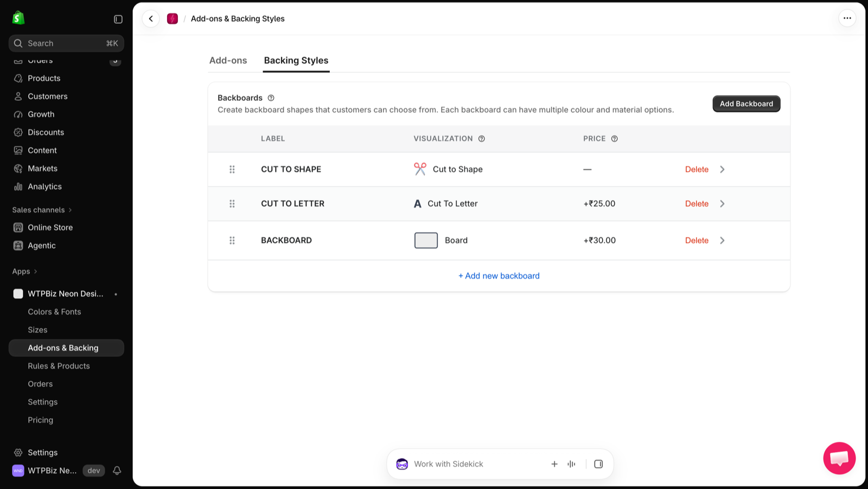Open Colors & Fonts in the sidebar

pyautogui.click(x=54, y=312)
